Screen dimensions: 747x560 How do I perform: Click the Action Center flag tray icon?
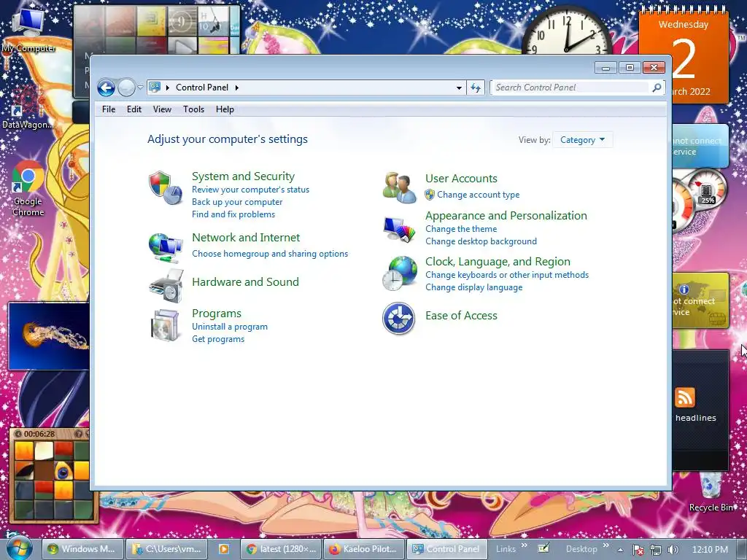(638, 550)
